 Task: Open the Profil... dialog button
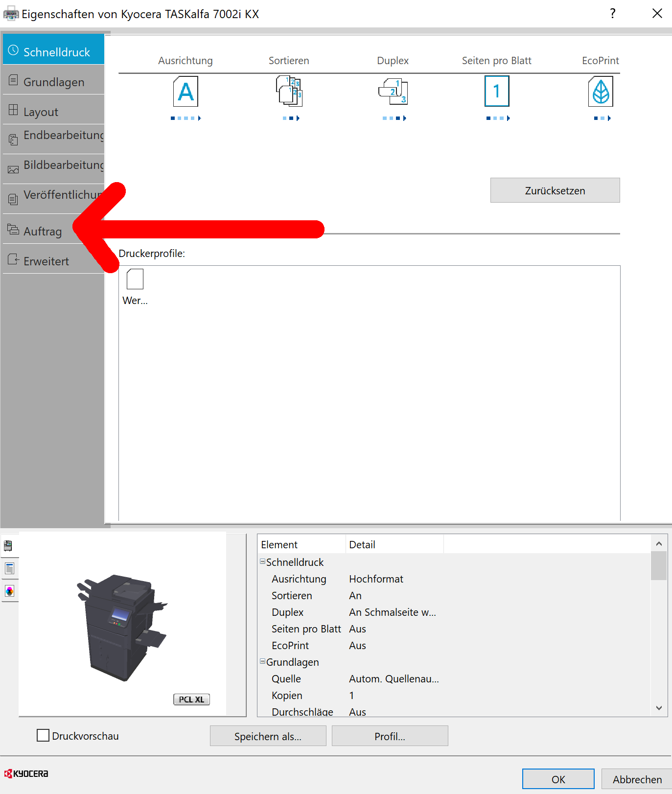[x=390, y=736]
